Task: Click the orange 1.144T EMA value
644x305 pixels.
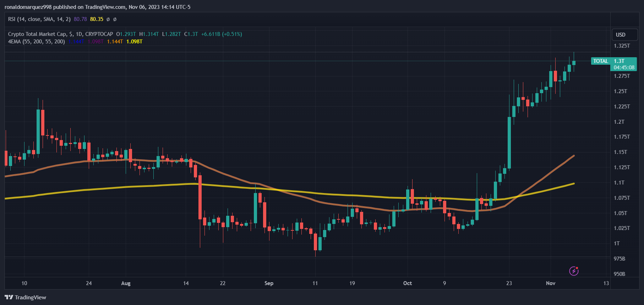Action: (x=115, y=42)
